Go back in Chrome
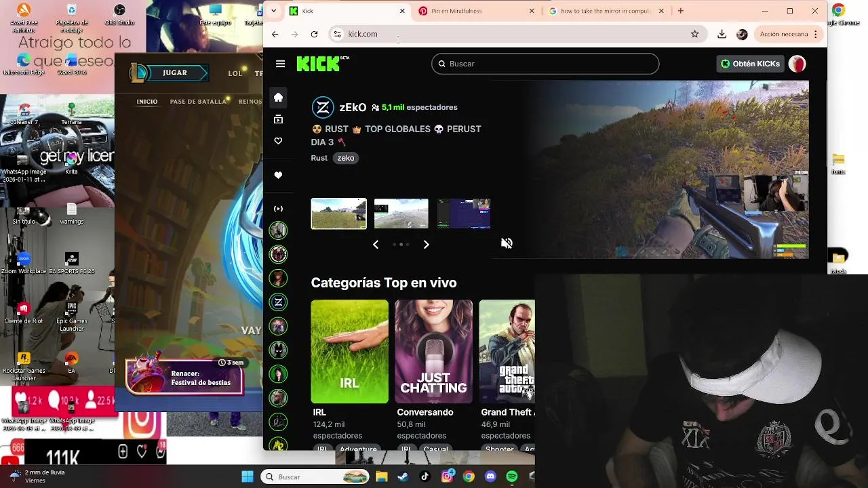 [275, 34]
